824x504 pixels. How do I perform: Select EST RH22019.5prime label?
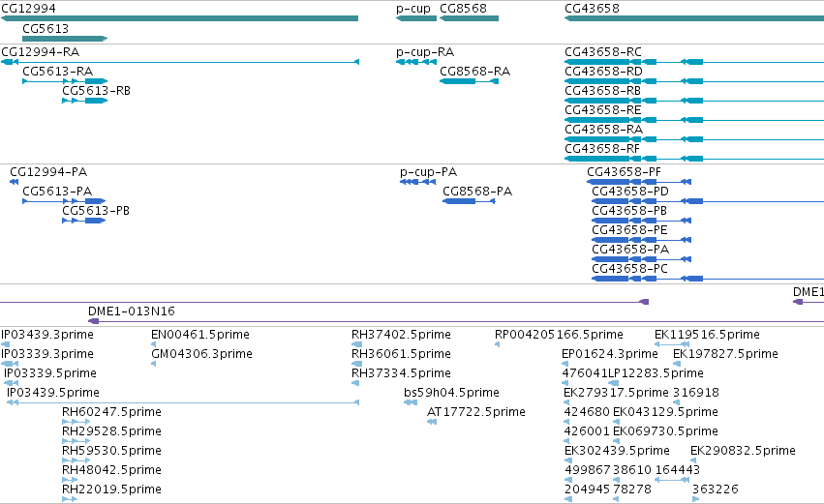pos(112,490)
